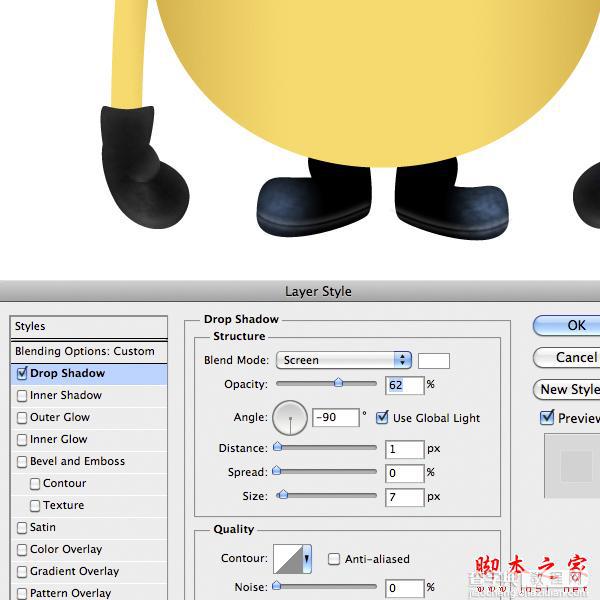Click the Spread slider handle
This screenshot has height=600, width=600.
276,471
